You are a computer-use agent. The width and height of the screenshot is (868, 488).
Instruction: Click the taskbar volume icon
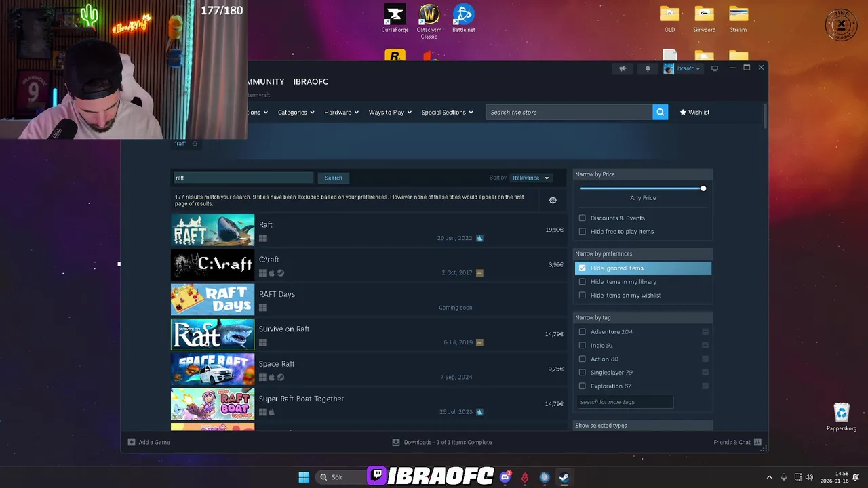pos(809,477)
